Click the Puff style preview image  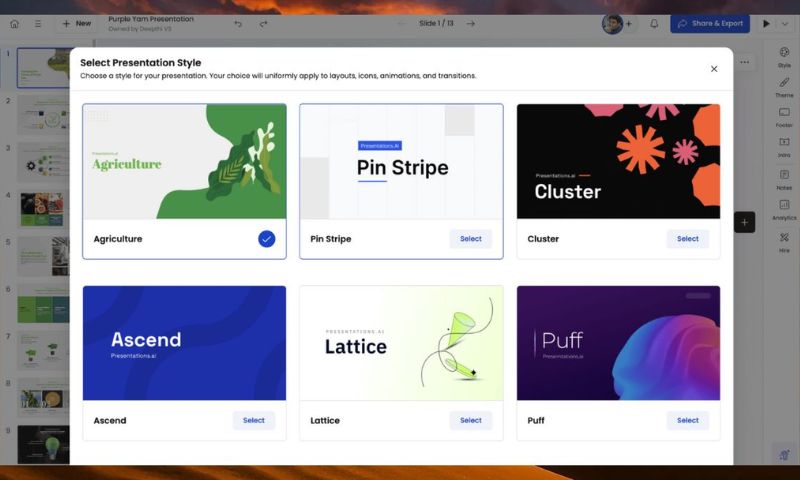[x=618, y=343]
